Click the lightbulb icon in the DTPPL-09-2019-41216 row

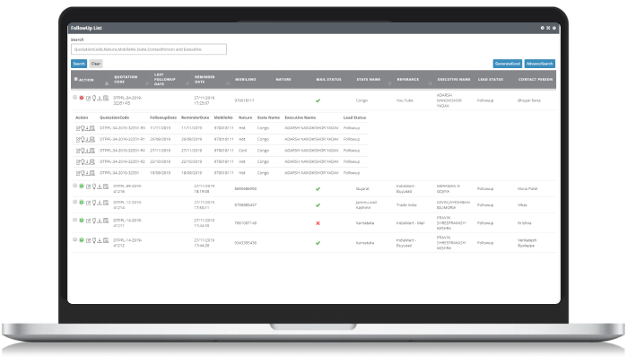93,186
